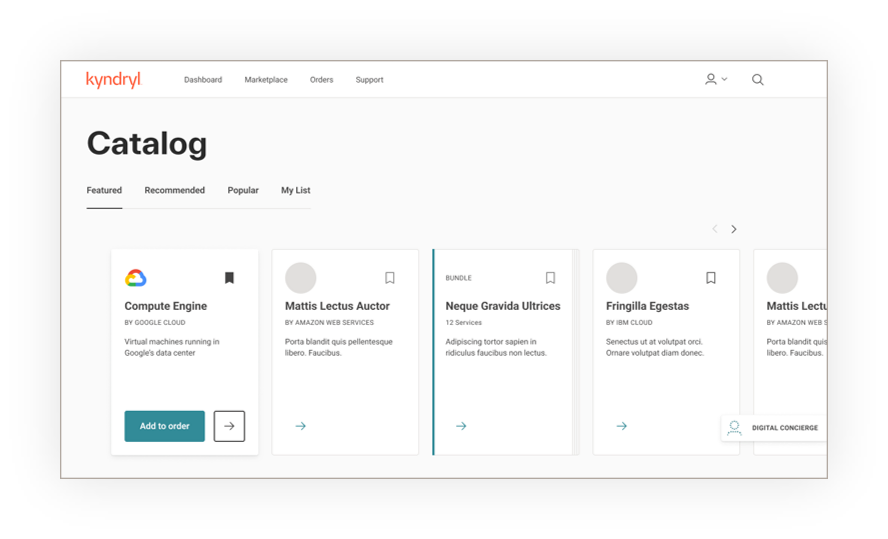Click the Google Cloud logo icon
Screen dimensions: 888x539
pos(136,278)
